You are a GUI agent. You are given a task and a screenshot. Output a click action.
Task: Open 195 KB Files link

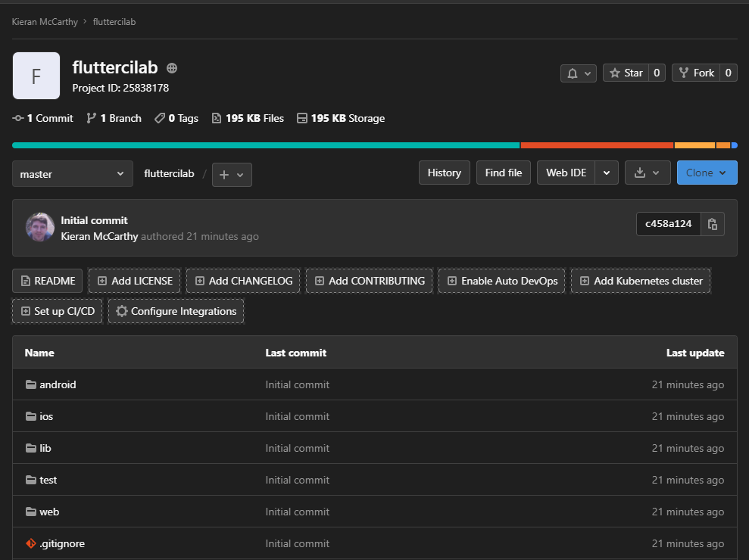tap(248, 118)
